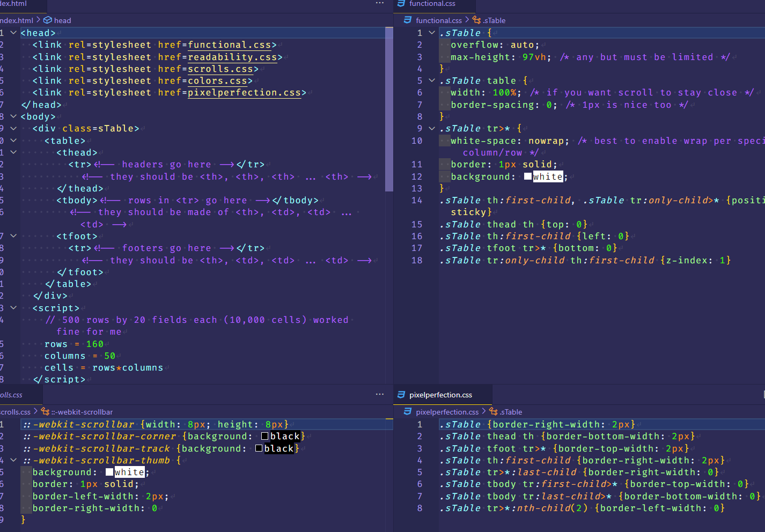The image size is (765, 532).
Task: Click '.sTable thead th {top: 0}' line
Action: pos(513,224)
